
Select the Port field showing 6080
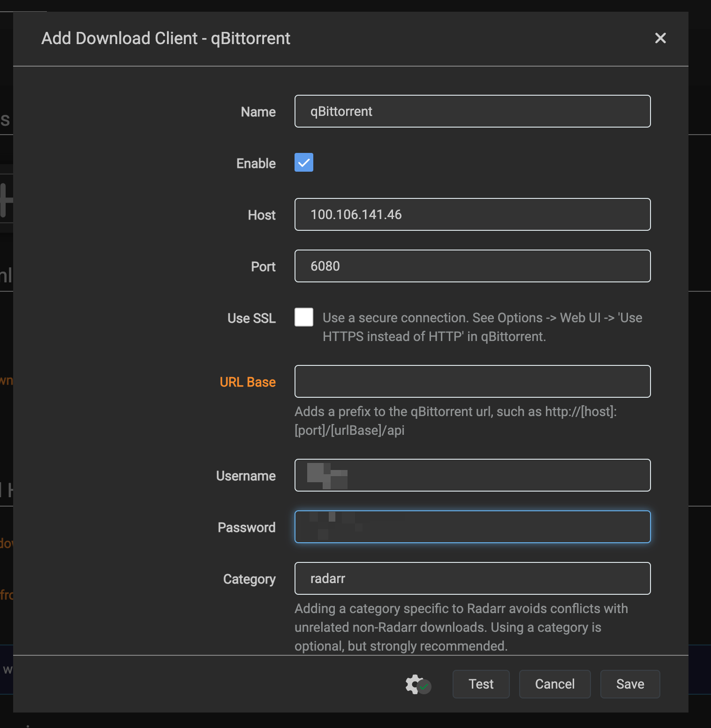(473, 266)
